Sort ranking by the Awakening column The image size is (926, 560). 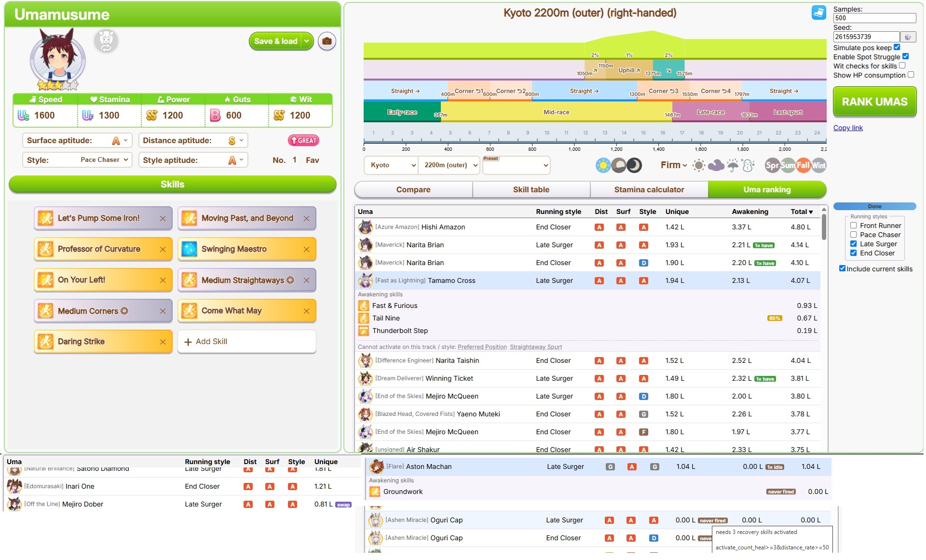coord(750,212)
